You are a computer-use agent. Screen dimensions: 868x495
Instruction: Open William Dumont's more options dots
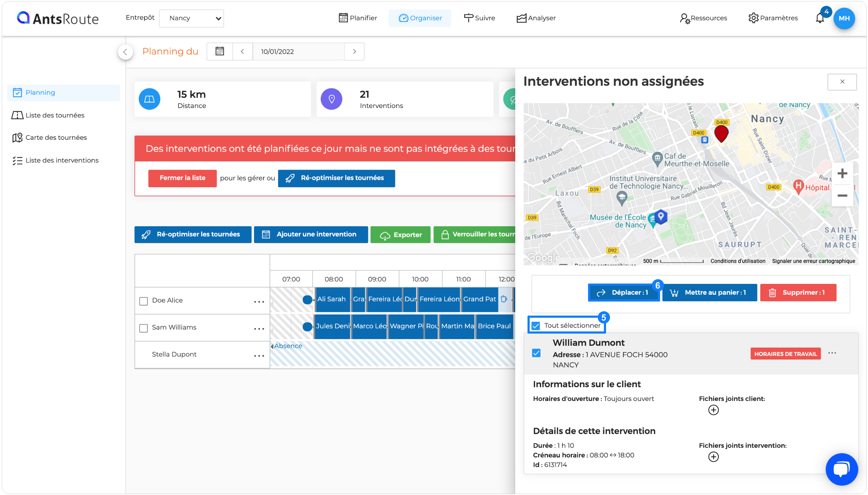[x=832, y=353]
